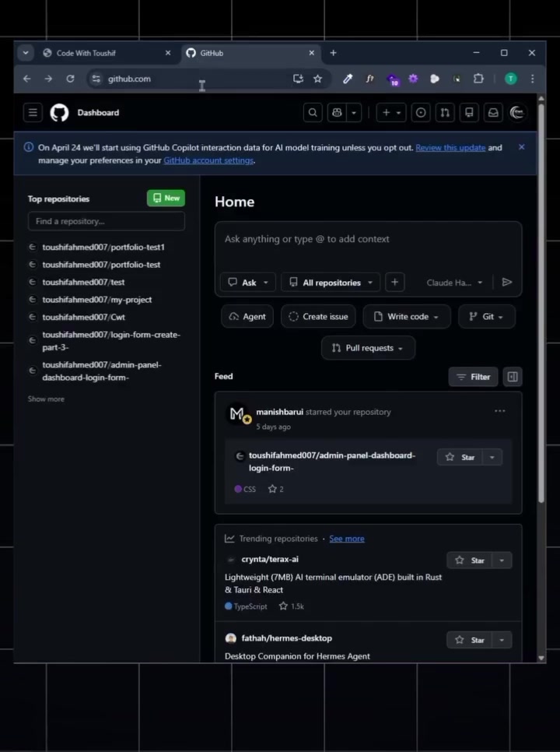Expand the Copilot dropdown arrow in header

click(354, 113)
